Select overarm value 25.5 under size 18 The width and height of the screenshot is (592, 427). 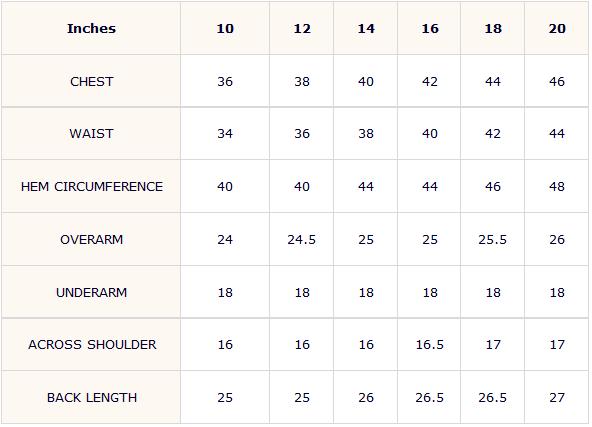(x=493, y=239)
